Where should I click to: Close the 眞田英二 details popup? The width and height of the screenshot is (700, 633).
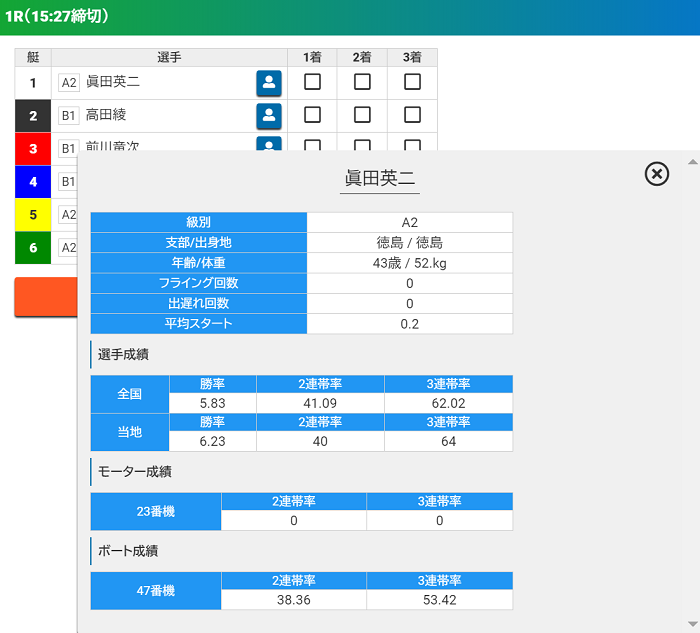[x=656, y=174]
